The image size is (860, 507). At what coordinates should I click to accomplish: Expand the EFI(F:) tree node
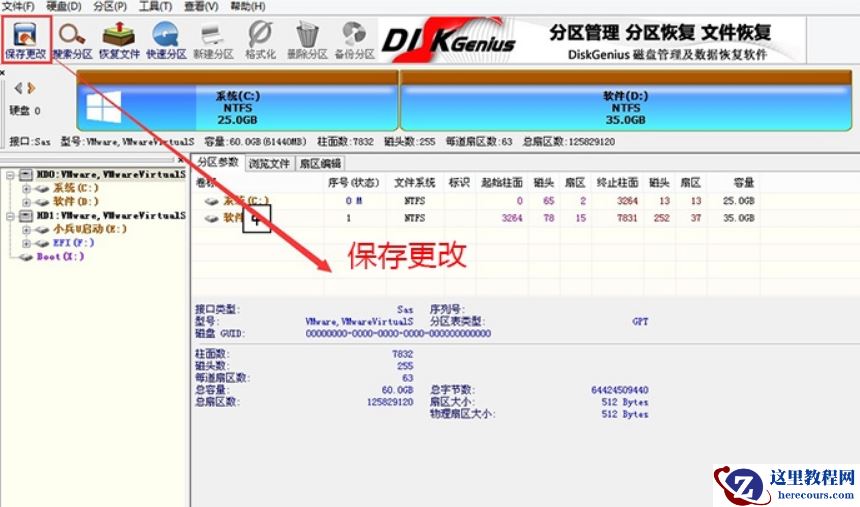pyautogui.click(x=26, y=243)
